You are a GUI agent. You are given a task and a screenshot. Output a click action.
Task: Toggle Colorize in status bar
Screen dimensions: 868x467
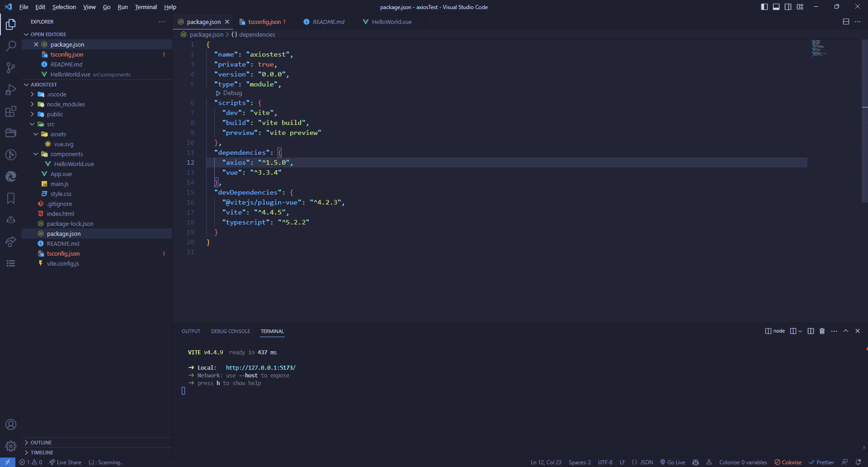788,462
